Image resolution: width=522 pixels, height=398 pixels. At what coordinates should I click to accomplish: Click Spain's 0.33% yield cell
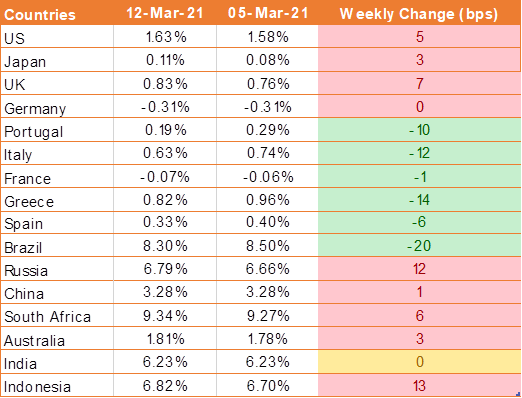point(165,222)
